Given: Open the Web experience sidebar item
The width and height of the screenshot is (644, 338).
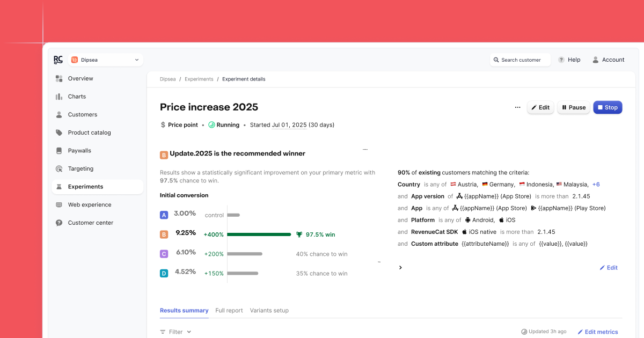Looking at the screenshot, I should pos(90,205).
